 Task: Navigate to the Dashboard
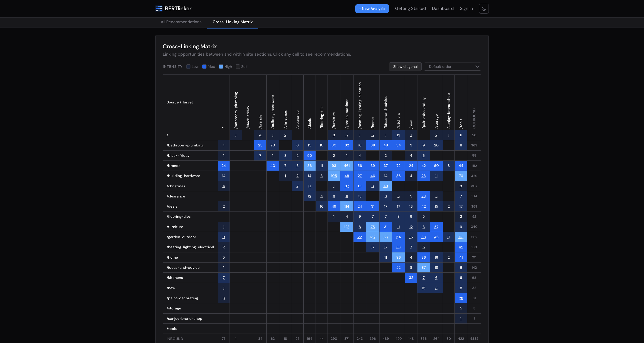click(443, 9)
